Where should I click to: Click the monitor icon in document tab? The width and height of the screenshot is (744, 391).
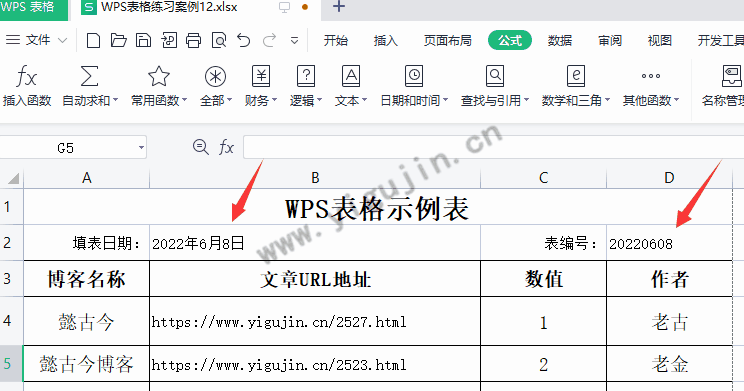(284, 7)
